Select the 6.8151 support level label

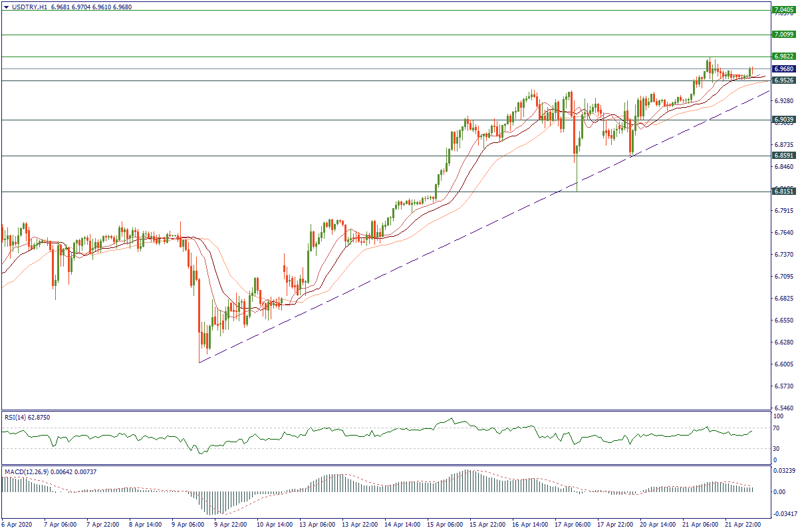point(783,192)
